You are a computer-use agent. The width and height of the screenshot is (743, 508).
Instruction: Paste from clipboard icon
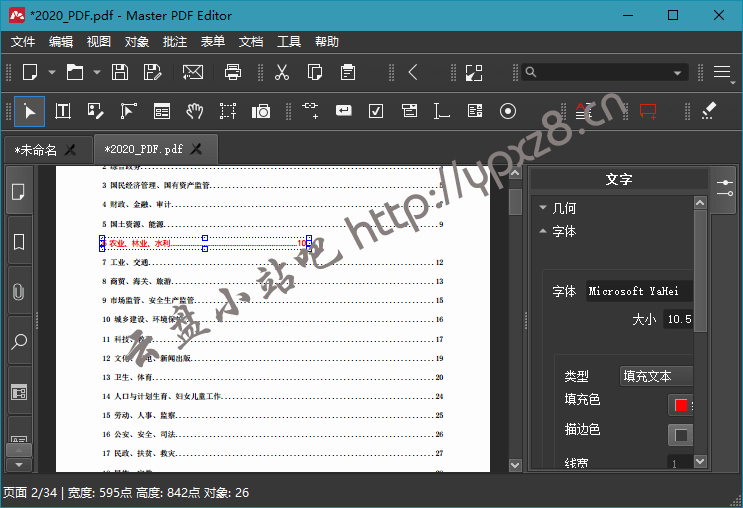click(348, 73)
